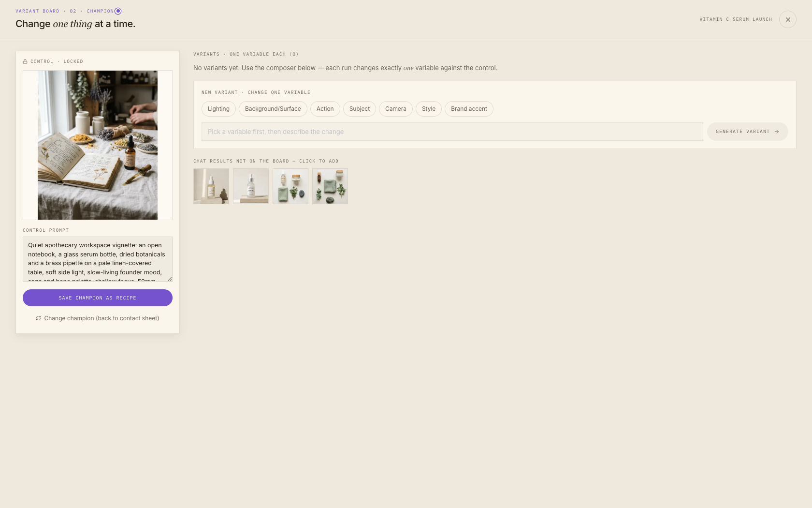The height and width of the screenshot is (508, 812).
Task: Add second chat result with white pump bottle
Action: pos(251,186)
